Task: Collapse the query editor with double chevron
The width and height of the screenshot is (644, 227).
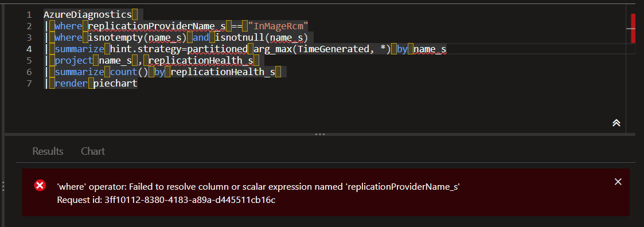Action: pyautogui.click(x=616, y=123)
